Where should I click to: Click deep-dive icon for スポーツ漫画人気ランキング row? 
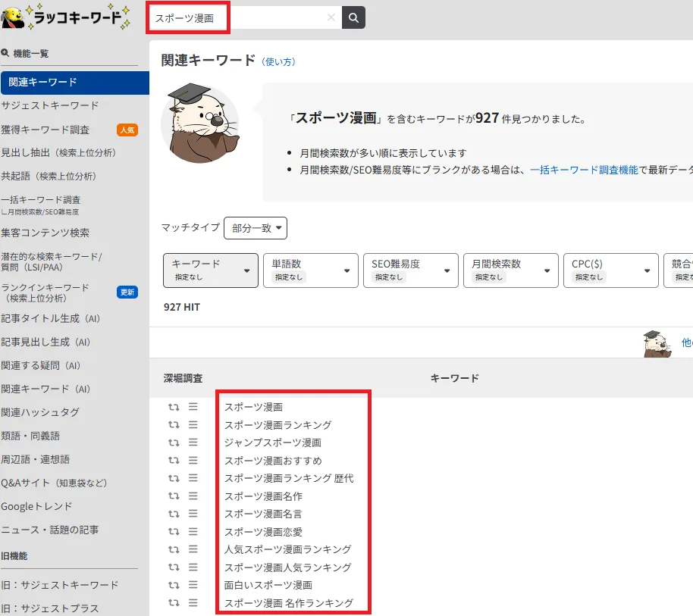(x=174, y=567)
